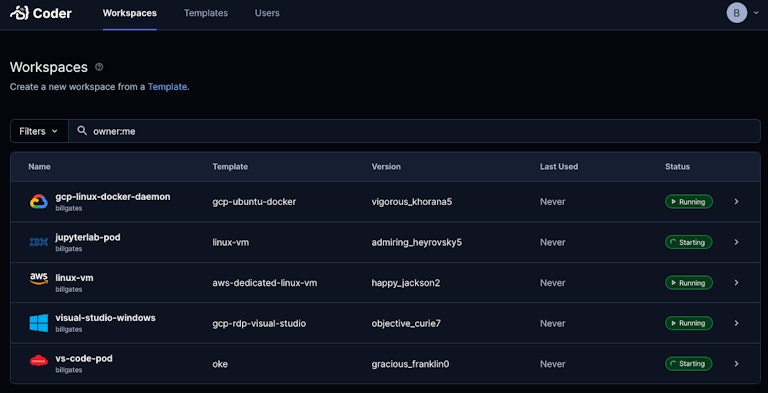Click the Running status badge for visual-studio-windows
This screenshot has height=393, width=768.
coord(689,323)
